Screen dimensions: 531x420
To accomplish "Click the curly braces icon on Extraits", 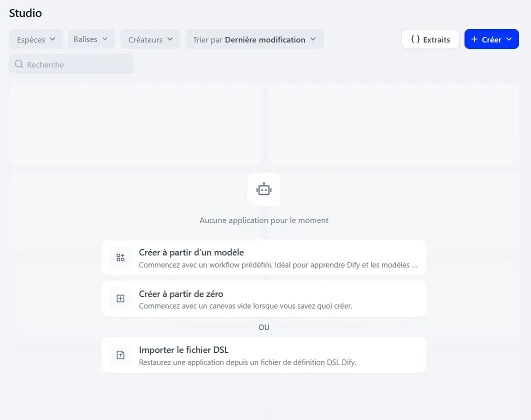I will pyautogui.click(x=415, y=39).
